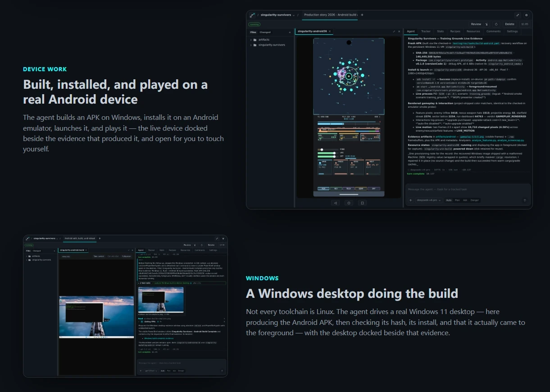Tap the Android emulator back triangle button
The image size is (550, 392).
[335, 203]
